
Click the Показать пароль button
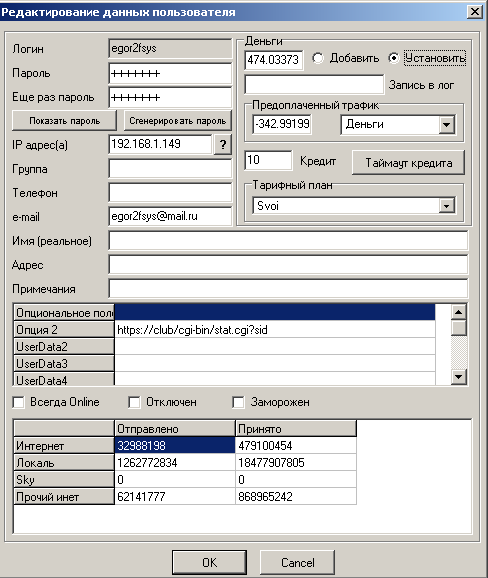[64, 121]
